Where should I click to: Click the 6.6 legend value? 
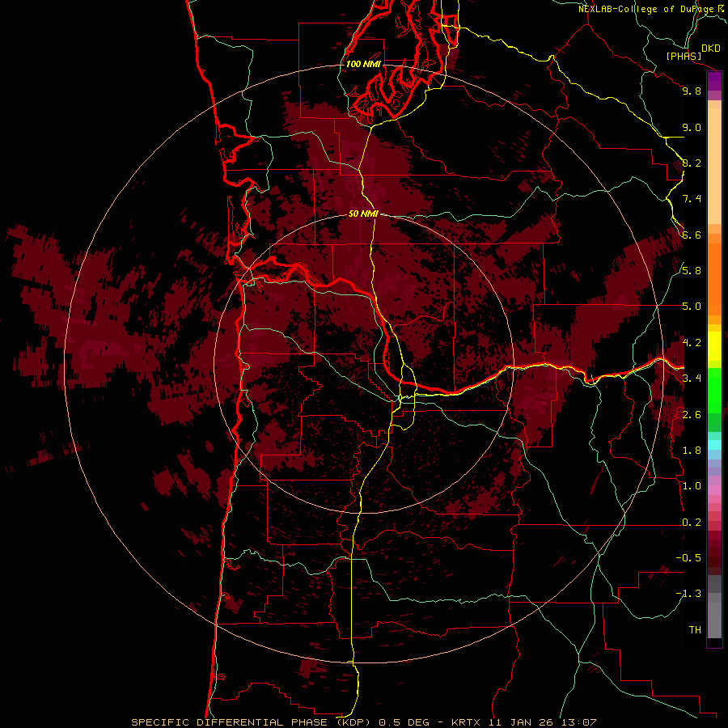[x=692, y=235]
